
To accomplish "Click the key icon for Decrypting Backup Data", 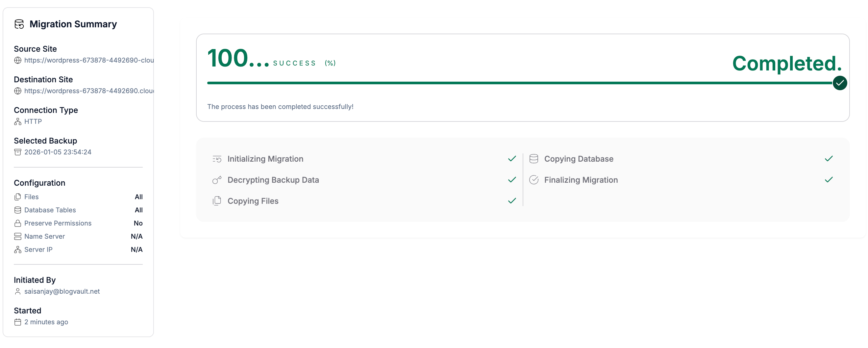I will 217,180.
